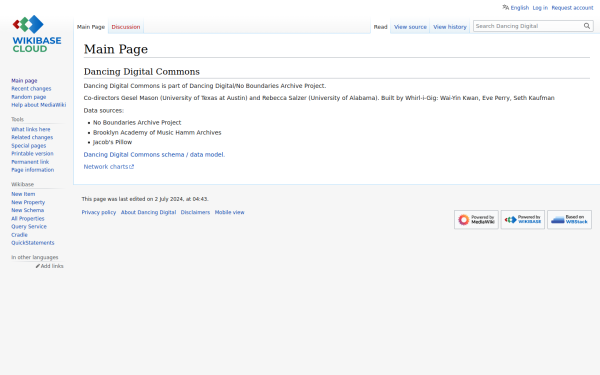
Task: Create a New Item
Action: [x=23, y=194]
